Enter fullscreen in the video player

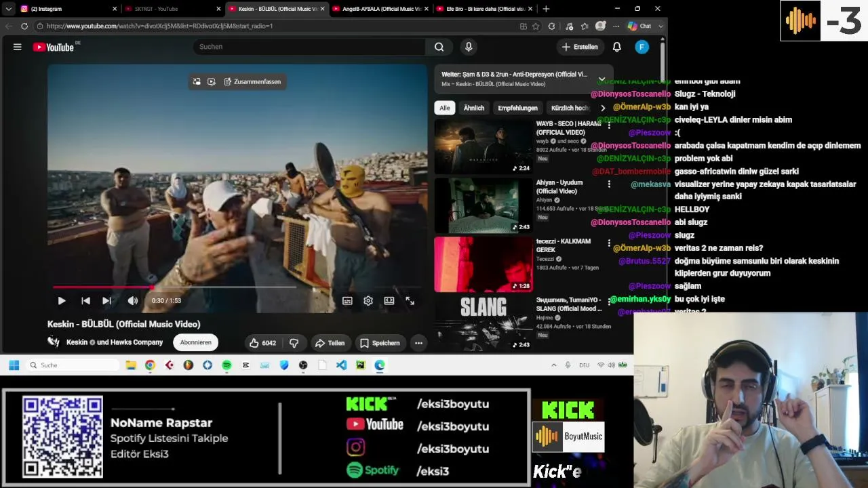[x=410, y=301]
